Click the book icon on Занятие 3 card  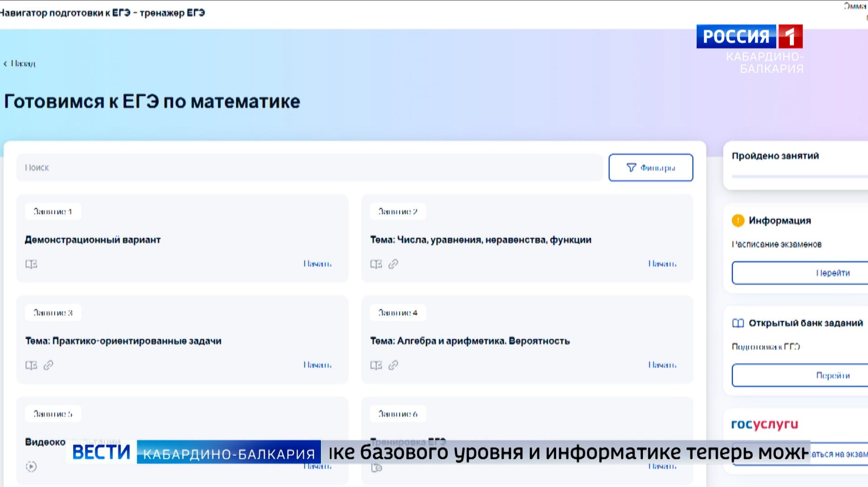(x=30, y=365)
